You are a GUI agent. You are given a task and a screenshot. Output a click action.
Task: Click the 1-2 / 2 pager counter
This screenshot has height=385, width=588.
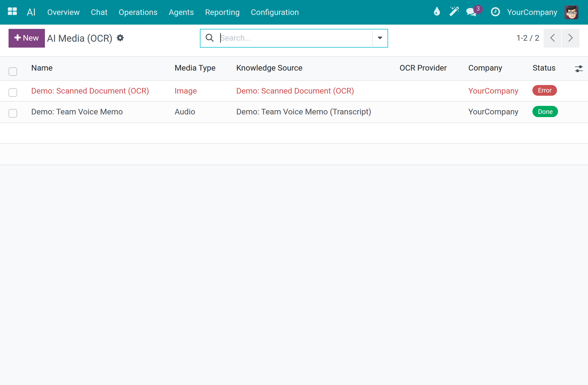(528, 38)
